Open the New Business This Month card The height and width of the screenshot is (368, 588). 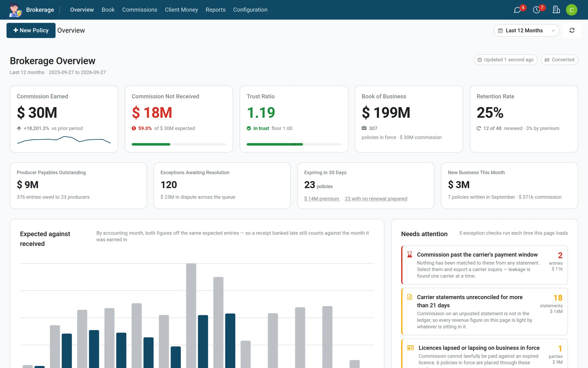(509, 186)
